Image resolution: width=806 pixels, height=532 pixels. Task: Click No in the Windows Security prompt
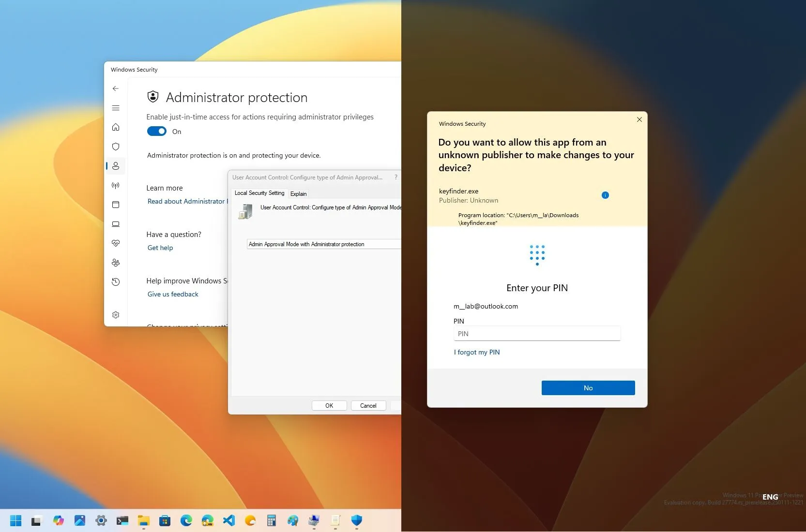[x=588, y=388]
